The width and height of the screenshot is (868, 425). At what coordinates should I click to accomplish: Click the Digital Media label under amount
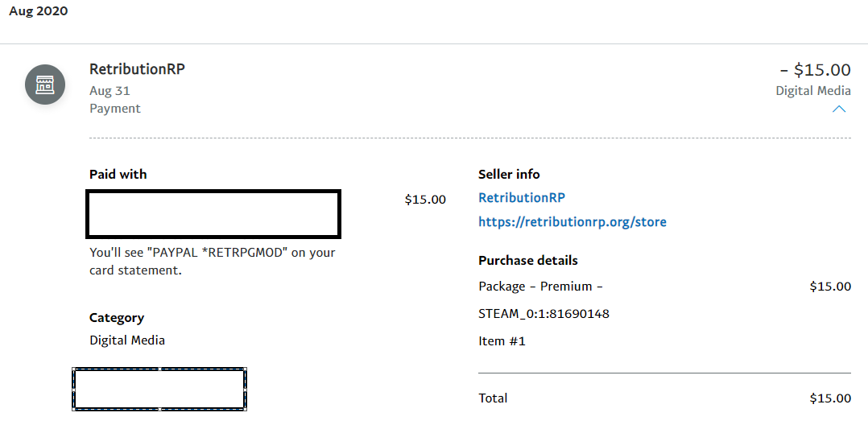pyautogui.click(x=813, y=91)
